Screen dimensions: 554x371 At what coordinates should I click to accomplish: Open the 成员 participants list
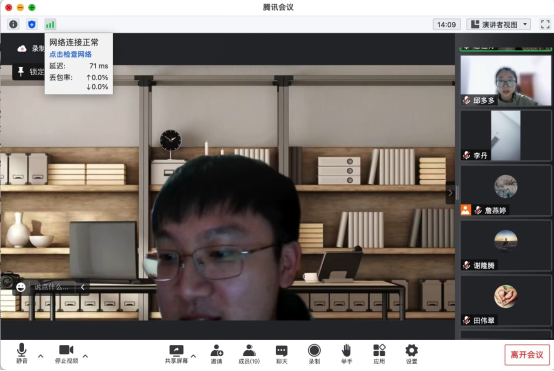(249, 354)
